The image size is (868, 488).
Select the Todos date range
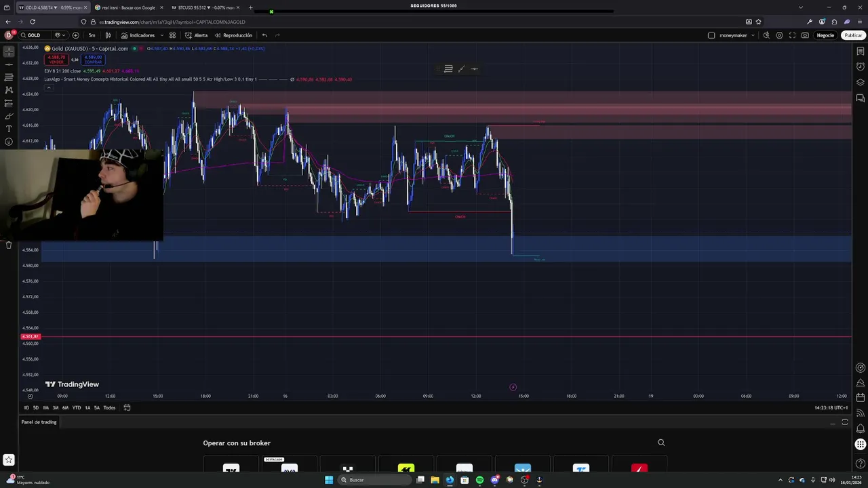point(109,407)
